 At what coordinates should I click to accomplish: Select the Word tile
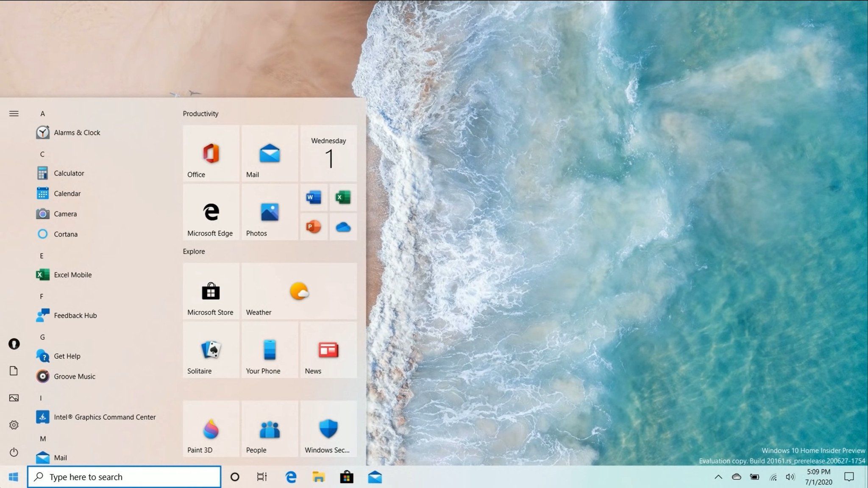pyautogui.click(x=314, y=197)
